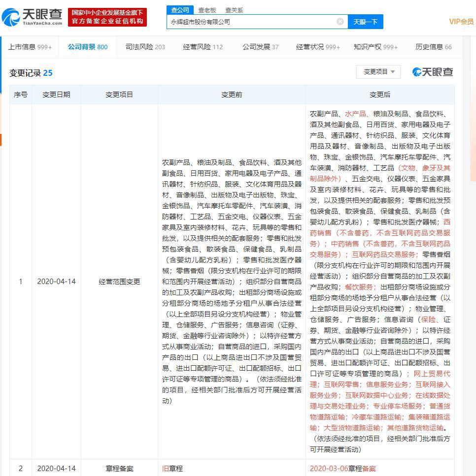
Task: Switch to the 查老板 search tab
Action: click(206, 10)
